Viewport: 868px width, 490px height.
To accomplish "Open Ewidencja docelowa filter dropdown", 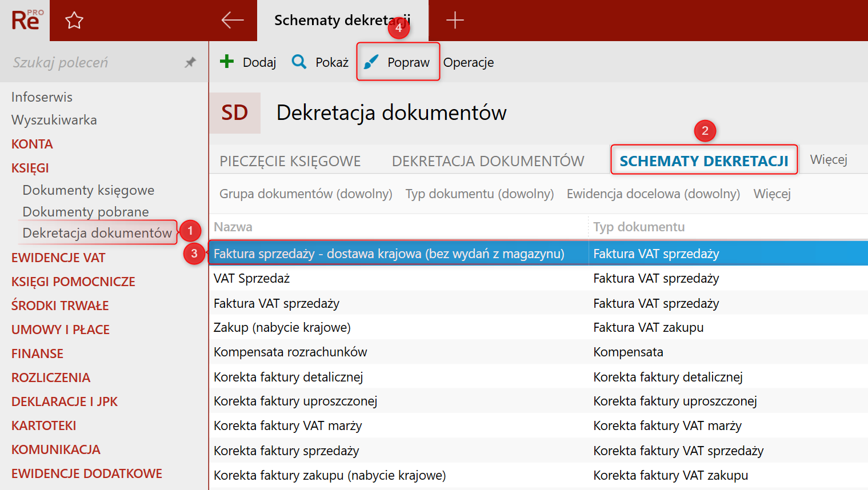I will click(x=653, y=194).
